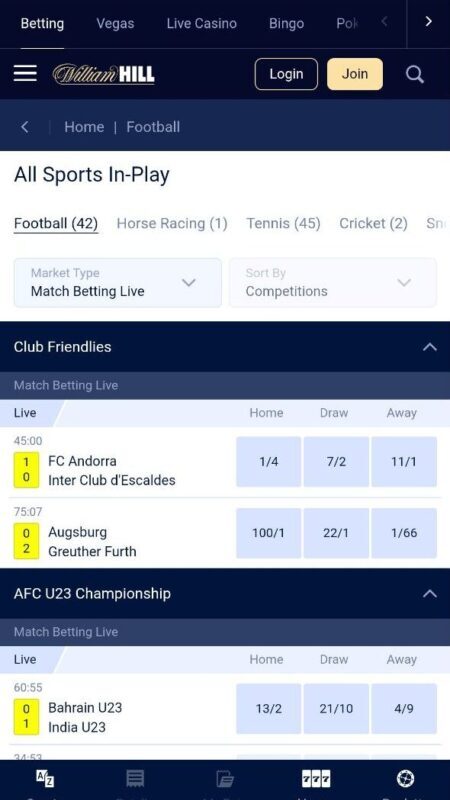Click the Join button
The height and width of the screenshot is (800, 450).
click(x=355, y=74)
